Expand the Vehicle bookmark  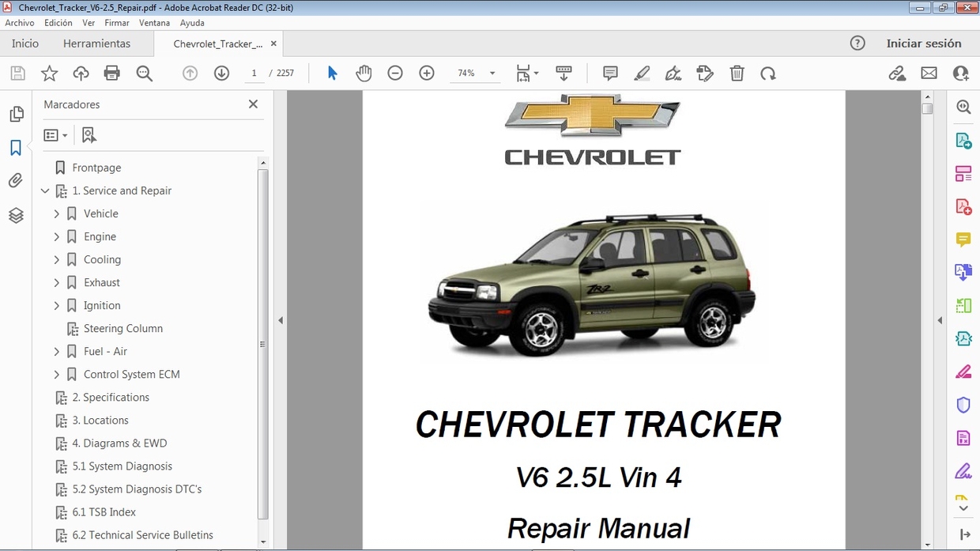[56, 213]
